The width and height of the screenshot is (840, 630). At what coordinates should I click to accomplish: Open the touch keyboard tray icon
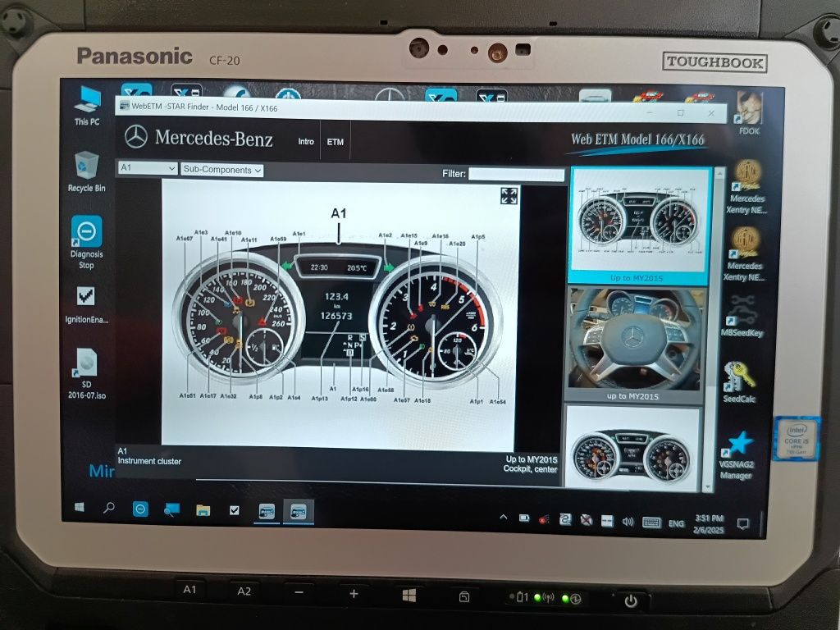(651, 523)
